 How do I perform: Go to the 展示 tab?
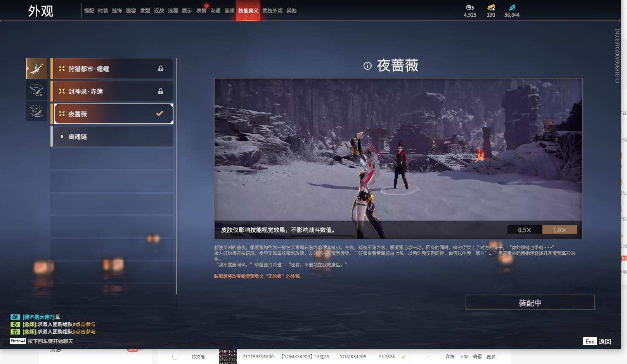click(187, 10)
